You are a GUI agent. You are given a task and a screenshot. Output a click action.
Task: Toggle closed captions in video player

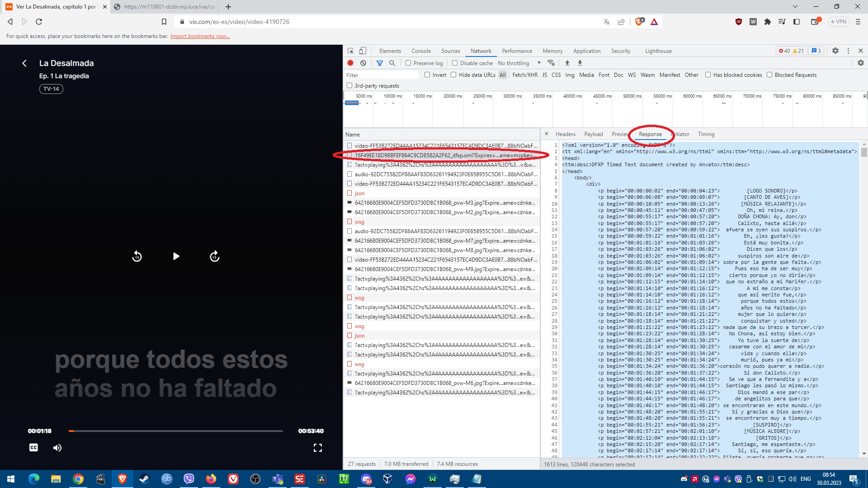(33, 448)
